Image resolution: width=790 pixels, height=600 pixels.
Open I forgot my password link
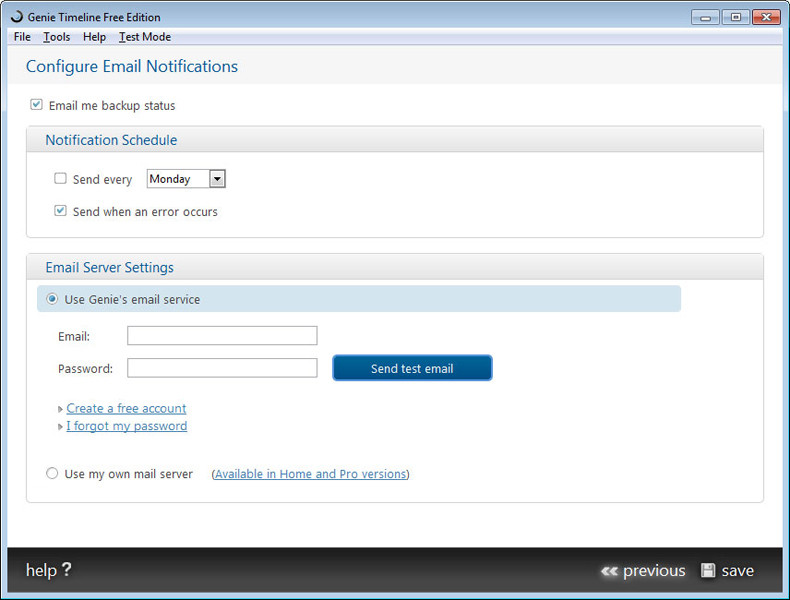click(126, 426)
